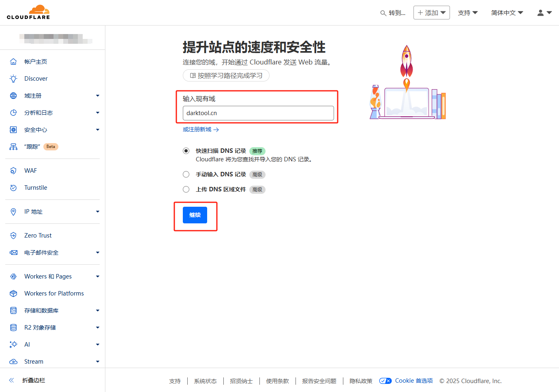Expand the 域注册 sidebar section
This screenshot has width=559, height=392.
98,96
